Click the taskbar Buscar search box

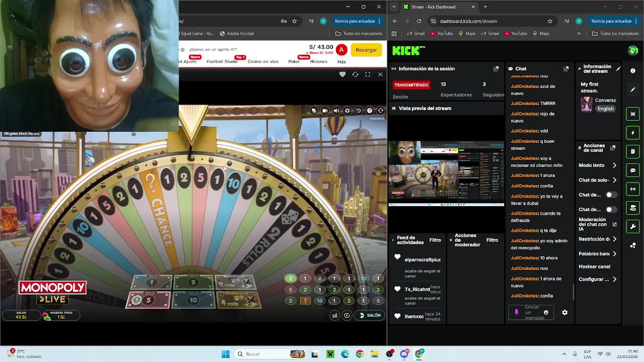pos(271,354)
